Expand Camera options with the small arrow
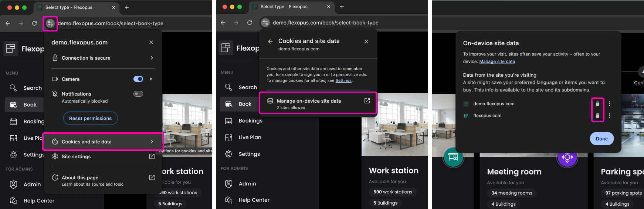Image resolution: width=644 pixels, height=209 pixels. 151,79
